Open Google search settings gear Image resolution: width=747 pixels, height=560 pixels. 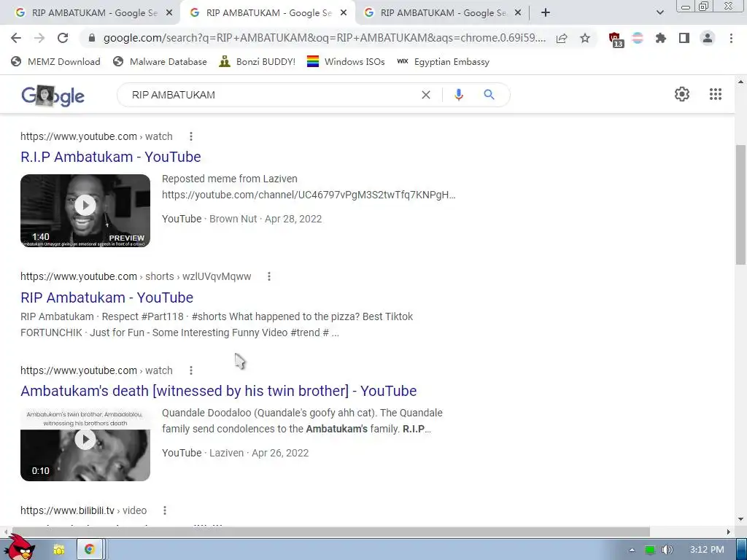pyautogui.click(x=682, y=94)
